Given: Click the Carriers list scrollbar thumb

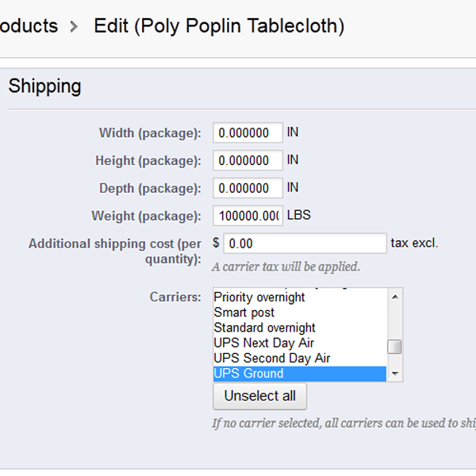Looking at the screenshot, I should [x=394, y=347].
